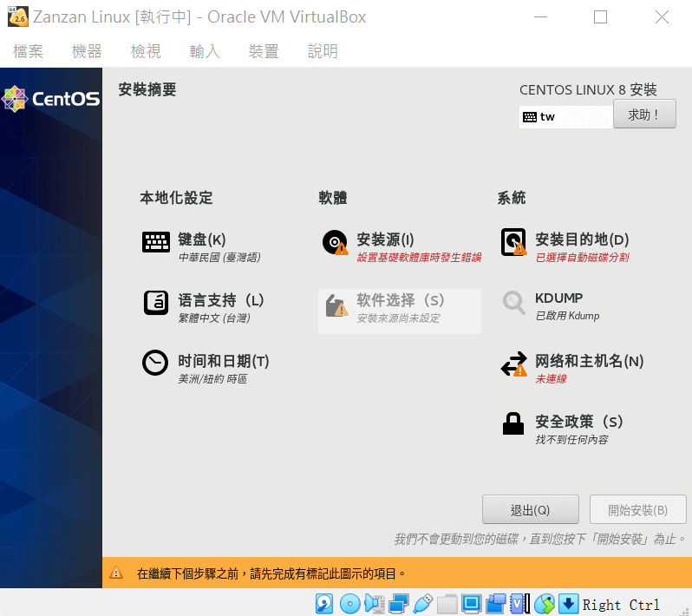Click the keyboard icon under 本地化設定
Viewport: 692px width, 616px height.
pyautogui.click(x=156, y=242)
